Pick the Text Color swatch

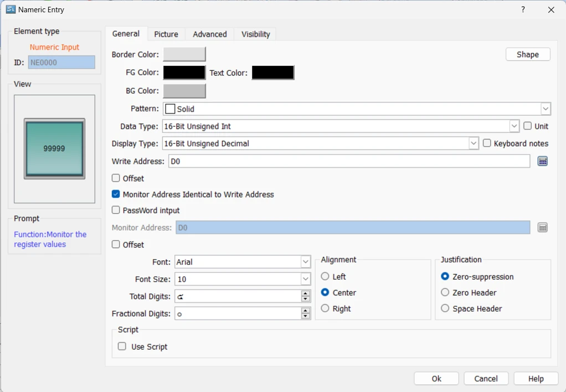[x=273, y=72]
